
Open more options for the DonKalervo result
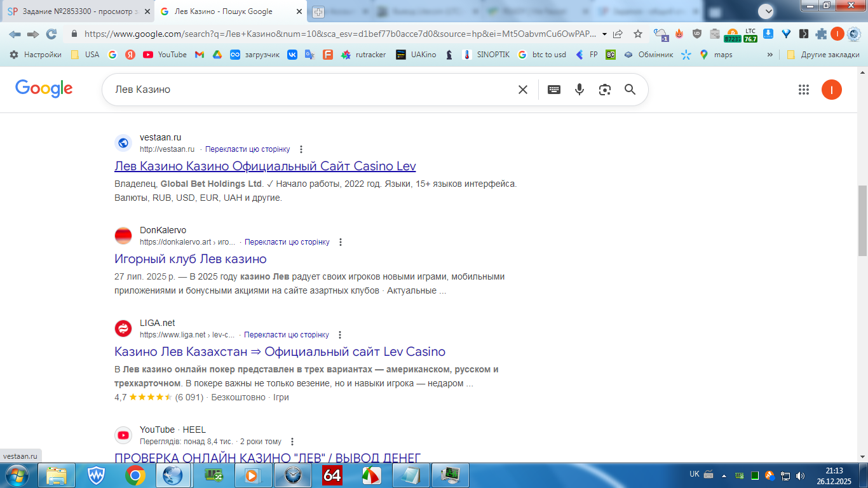(x=341, y=242)
